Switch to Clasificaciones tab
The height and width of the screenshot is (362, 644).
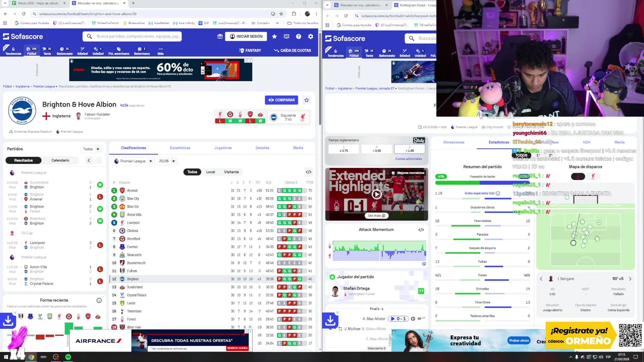pos(133,148)
